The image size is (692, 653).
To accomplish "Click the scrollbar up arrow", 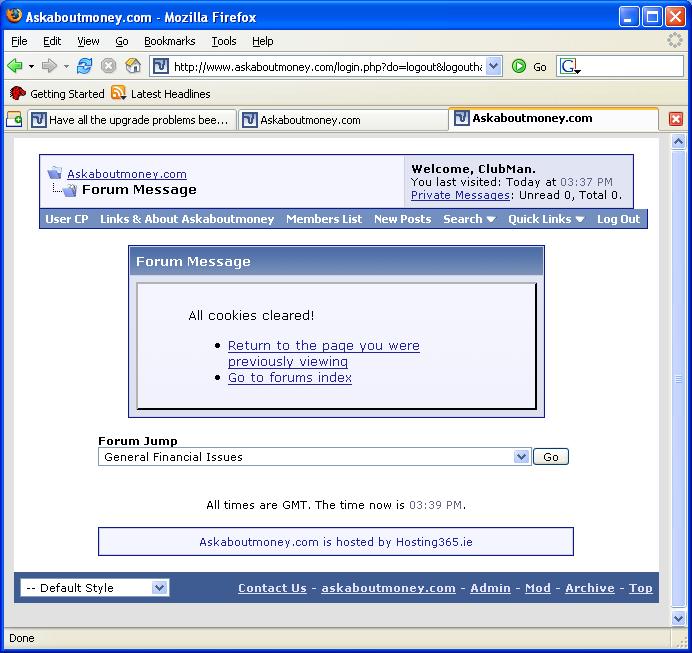I will click(x=678, y=142).
